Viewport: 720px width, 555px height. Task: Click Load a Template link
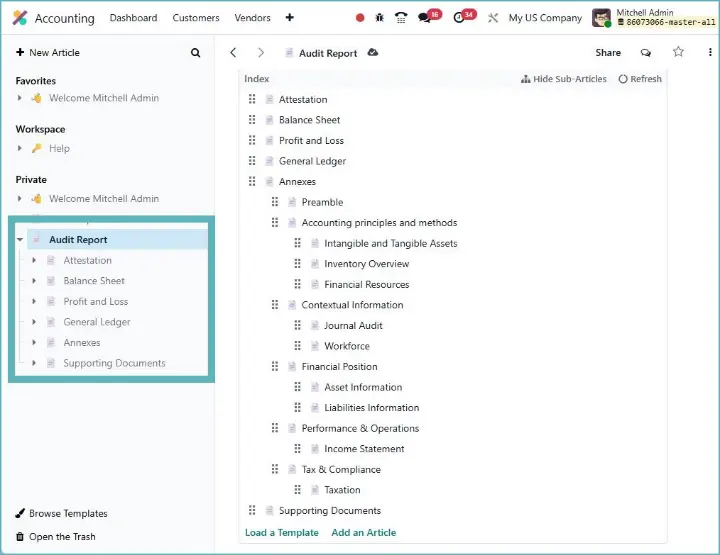pyautogui.click(x=281, y=533)
